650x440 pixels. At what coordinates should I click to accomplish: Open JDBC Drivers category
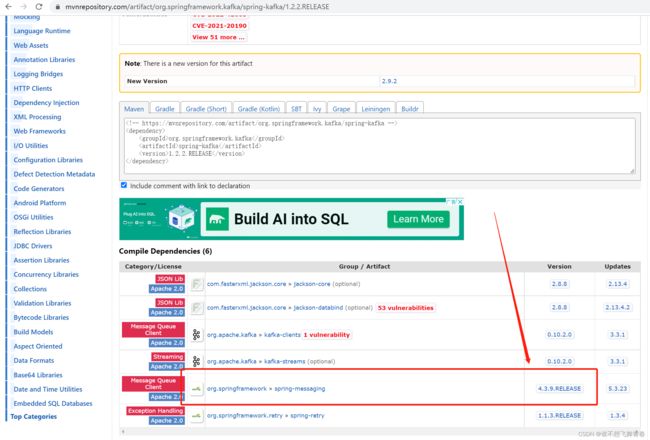click(x=33, y=246)
